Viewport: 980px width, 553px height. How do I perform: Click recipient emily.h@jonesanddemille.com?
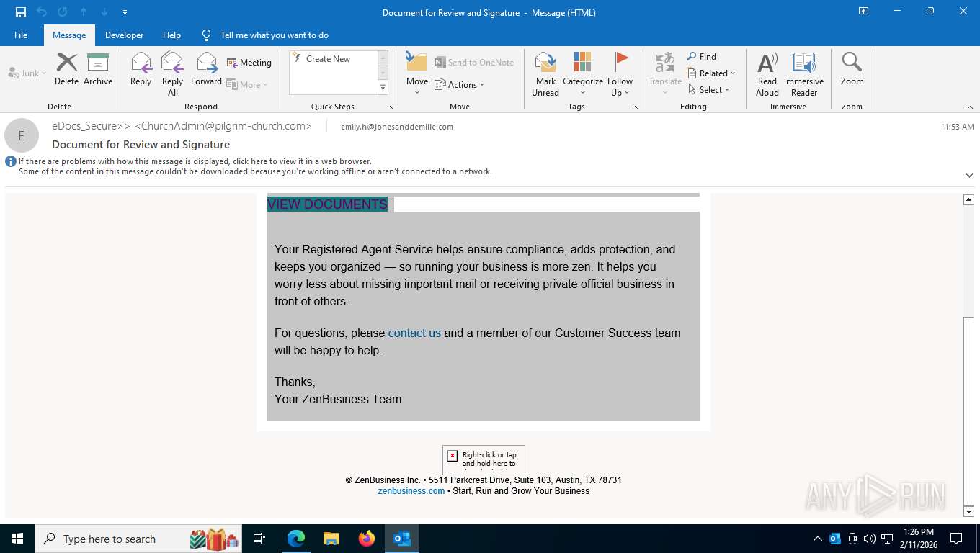tap(397, 127)
